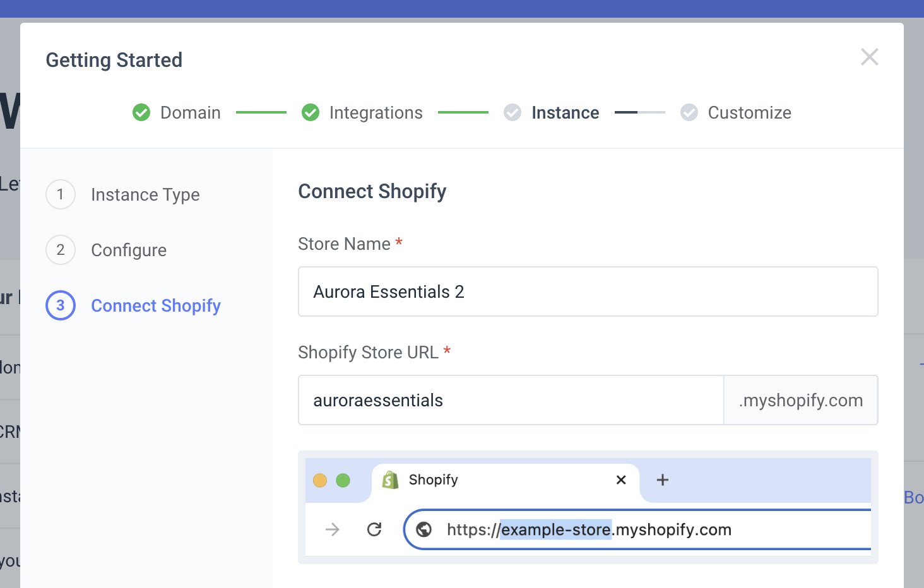Select the Instance step label

pos(566,112)
